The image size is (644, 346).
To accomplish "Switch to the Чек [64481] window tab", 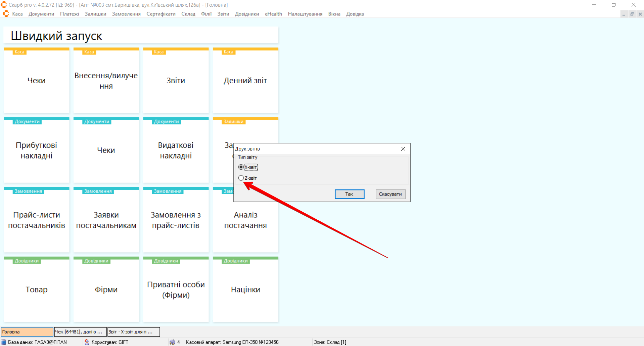I will click(80, 332).
